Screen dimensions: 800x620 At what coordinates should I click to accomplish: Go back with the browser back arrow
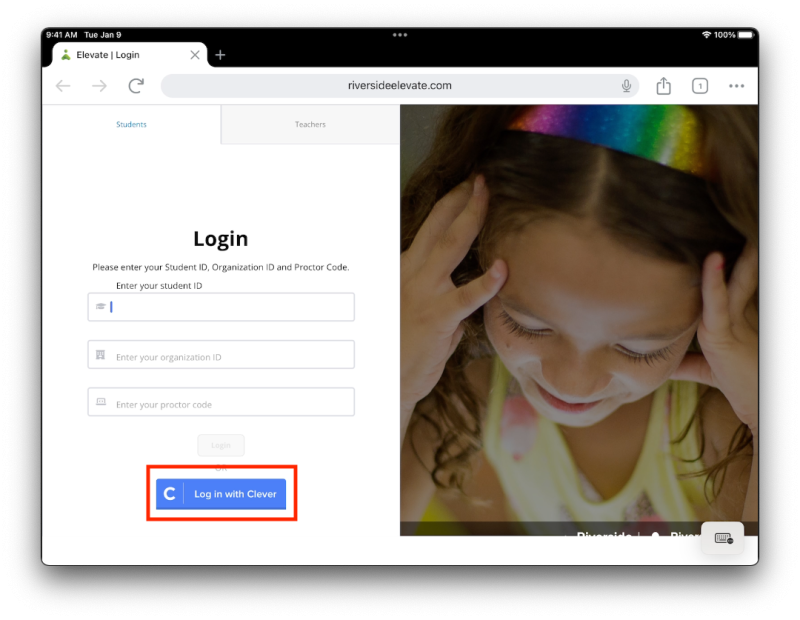[63, 86]
